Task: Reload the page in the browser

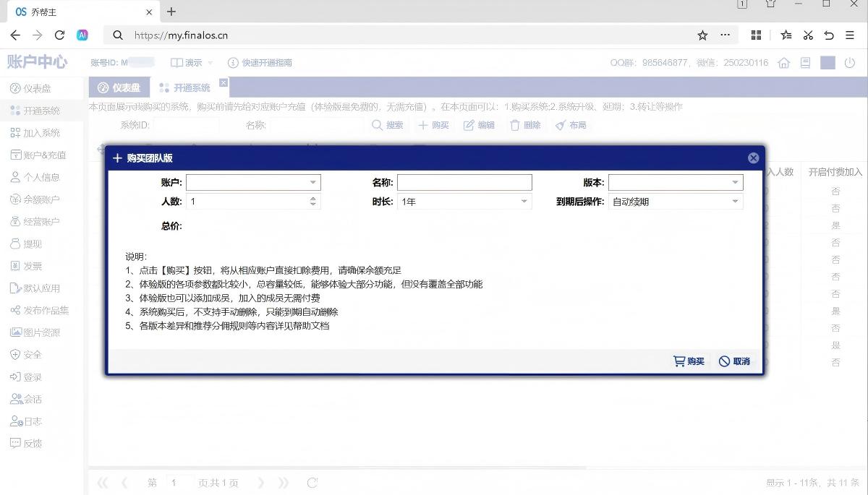Action: [x=60, y=35]
